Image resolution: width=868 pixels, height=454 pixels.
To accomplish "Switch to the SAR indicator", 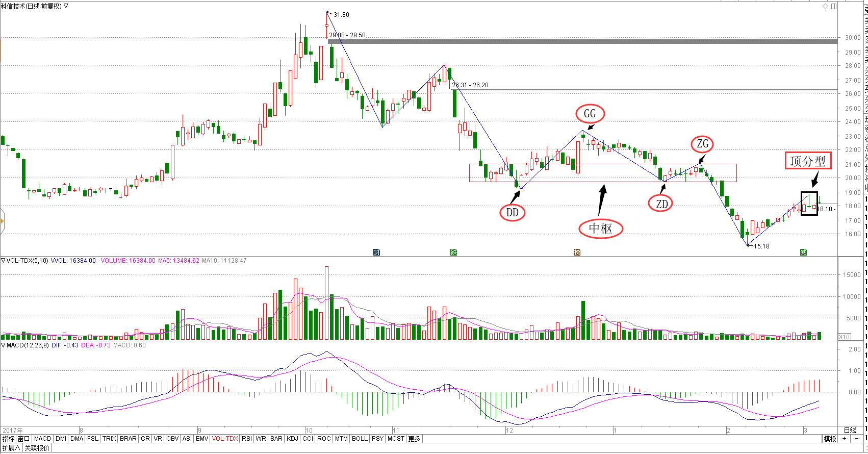I will point(276,439).
